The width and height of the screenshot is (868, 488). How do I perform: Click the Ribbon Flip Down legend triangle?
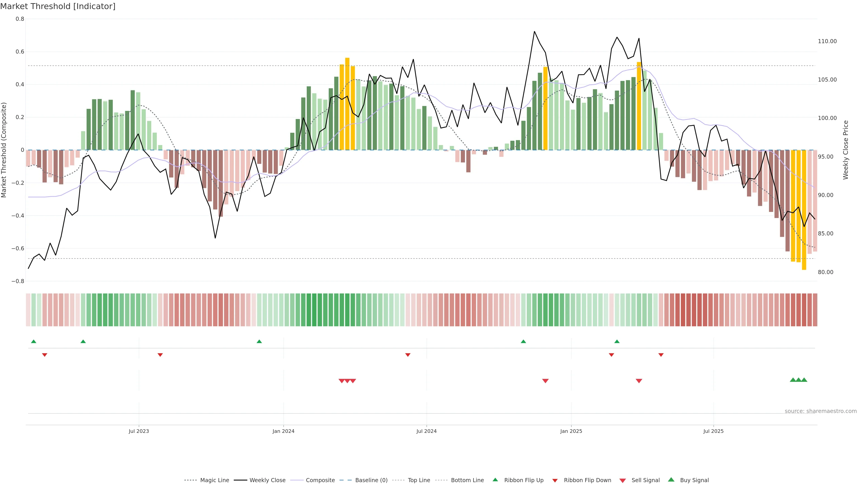pyautogui.click(x=555, y=480)
